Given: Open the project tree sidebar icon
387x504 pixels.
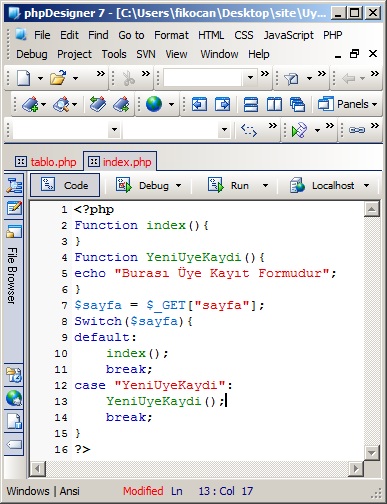Looking at the screenshot, I should pyautogui.click(x=14, y=186).
